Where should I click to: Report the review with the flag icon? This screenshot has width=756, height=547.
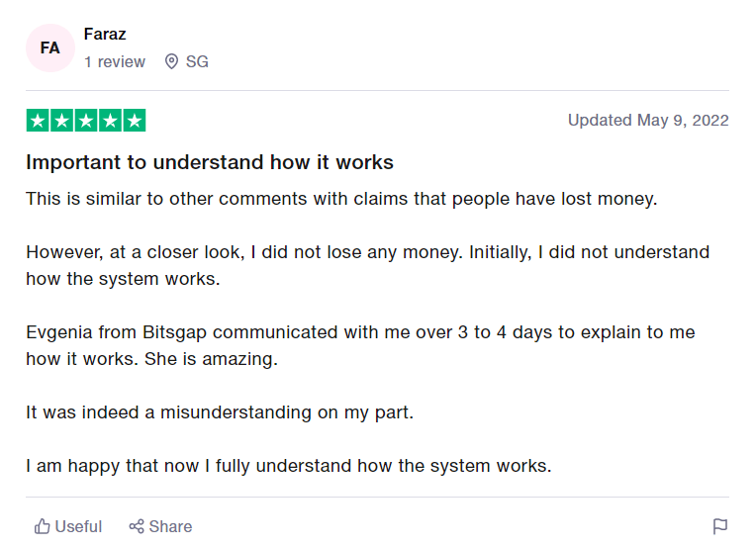[719, 526]
